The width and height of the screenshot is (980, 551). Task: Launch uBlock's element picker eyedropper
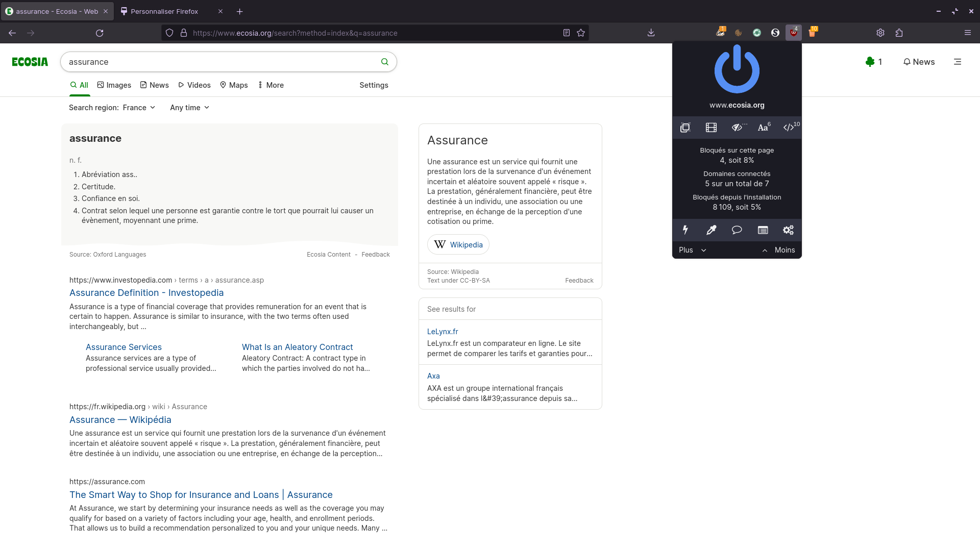[x=711, y=230]
